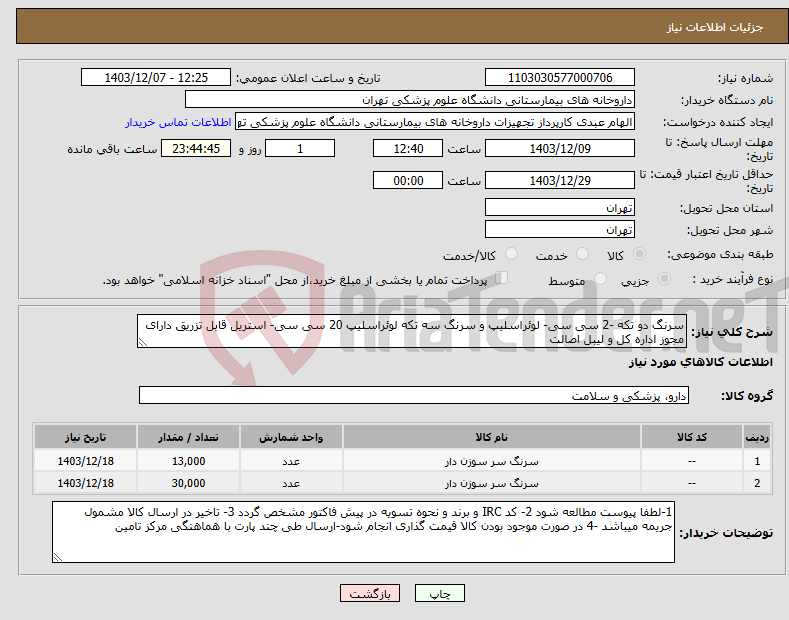Click the شماره نیاز field 1103030577000706

coord(560,78)
